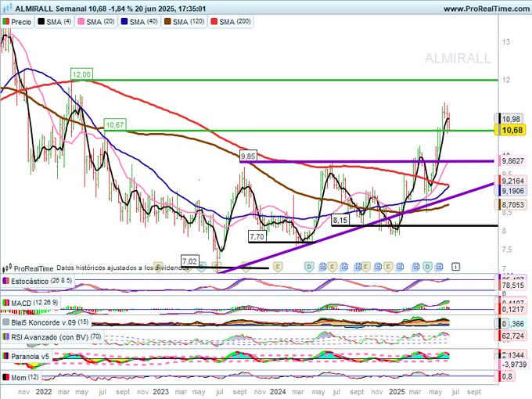The width and height of the screenshot is (532, 399).
Task: Click the 2025 label on time axis
Action: click(x=397, y=392)
